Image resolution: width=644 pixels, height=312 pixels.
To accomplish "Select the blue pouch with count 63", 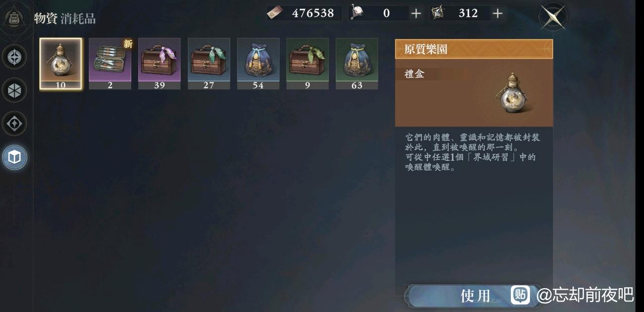I will click(357, 63).
